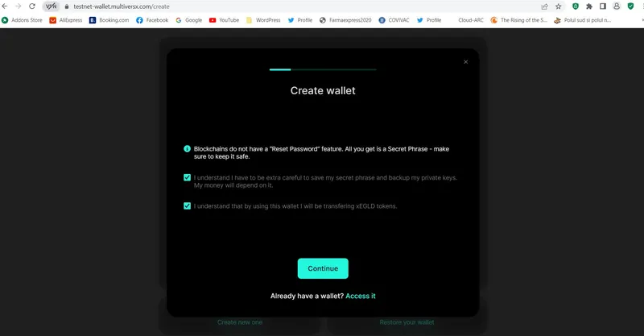The image size is (644, 336).
Task: Click the Continue button
Action: 323,268
